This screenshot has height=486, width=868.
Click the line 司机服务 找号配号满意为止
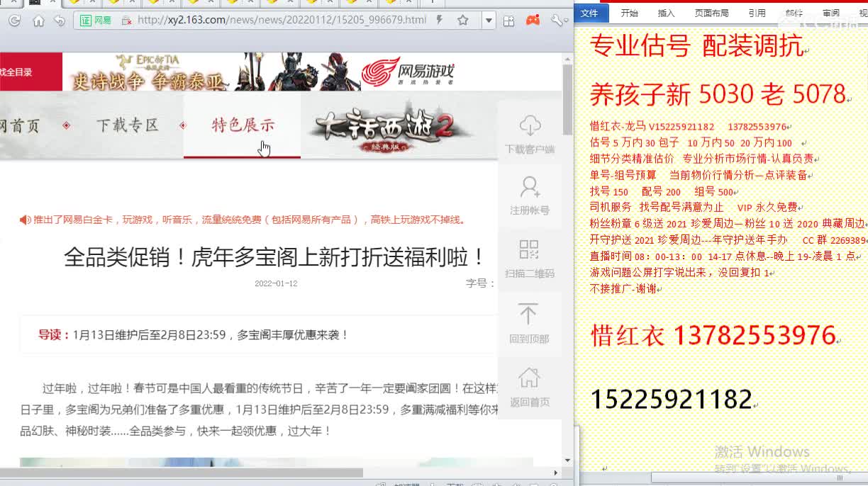coord(657,208)
